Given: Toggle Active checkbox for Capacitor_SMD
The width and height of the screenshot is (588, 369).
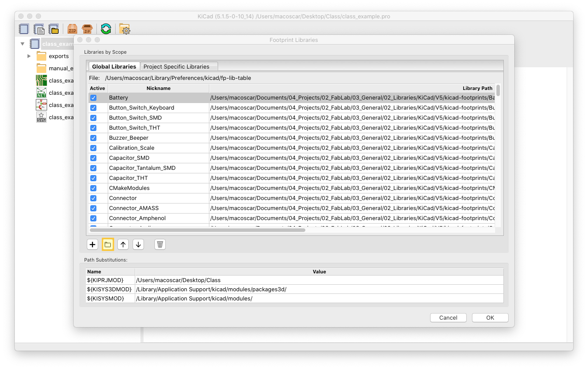Looking at the screenshot, I should coord(93,158).
